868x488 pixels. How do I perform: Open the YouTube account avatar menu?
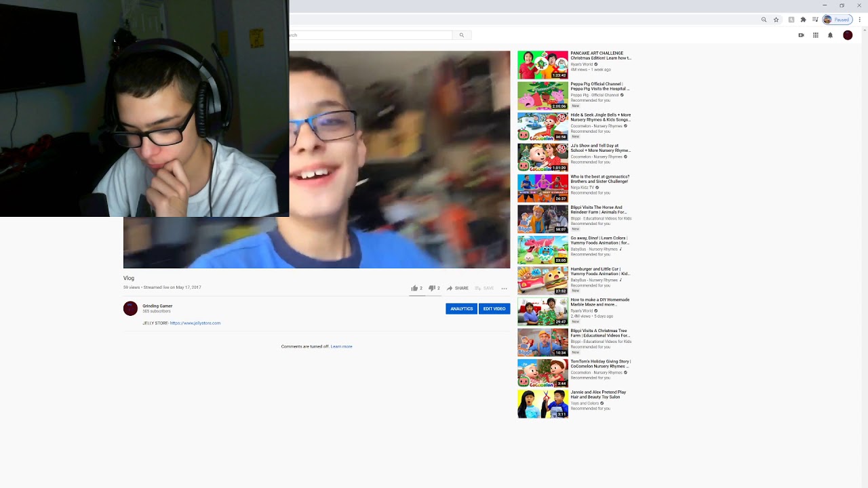[x=848, y=35]
